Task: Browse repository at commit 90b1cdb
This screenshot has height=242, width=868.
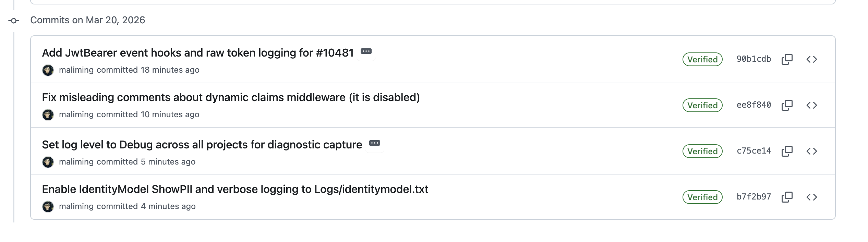Action: click(811, 59)
